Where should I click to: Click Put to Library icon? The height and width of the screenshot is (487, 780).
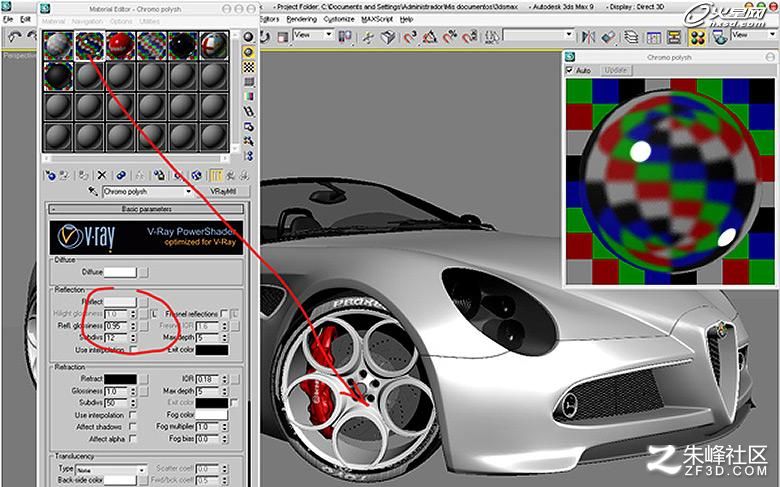159,175
